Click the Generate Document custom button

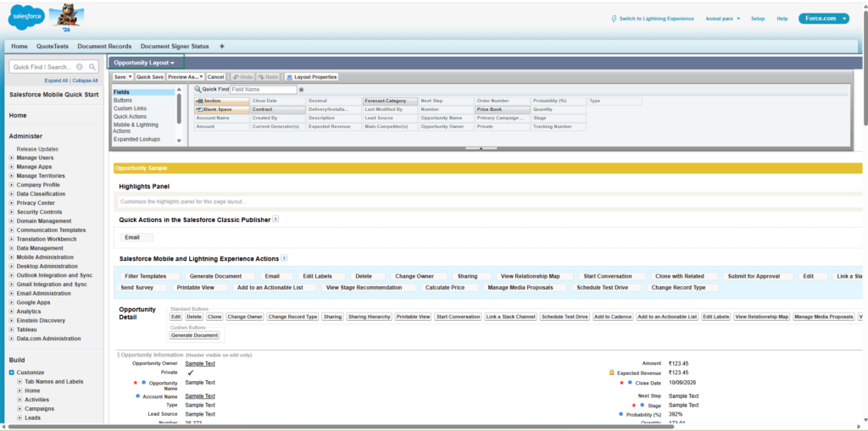pyautogui.click(x=194, y=335)
